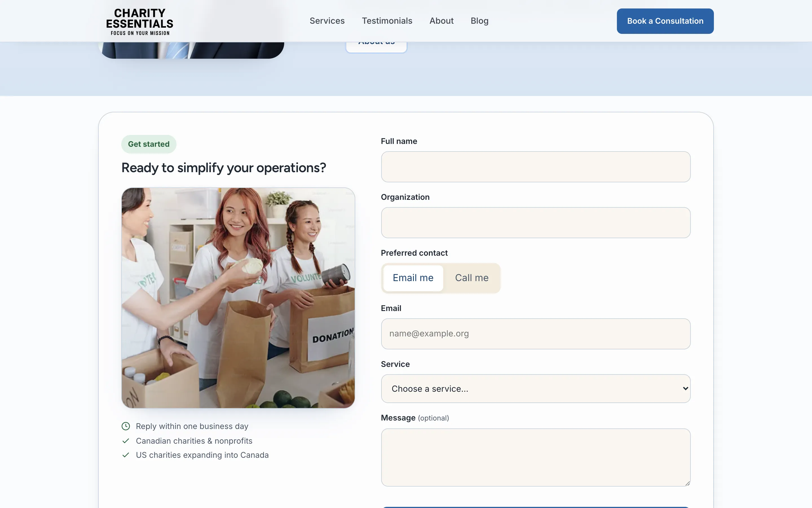Click the checkmark next to US charities

pyautogui.click(x=125, y=455)
